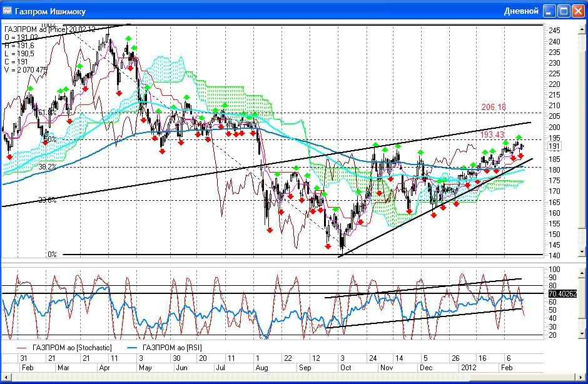The height and width of the screenshot is (384, 588).
Task: Click the 245 value on price axis
Action: pyautogui.click(x=554, y=31)
